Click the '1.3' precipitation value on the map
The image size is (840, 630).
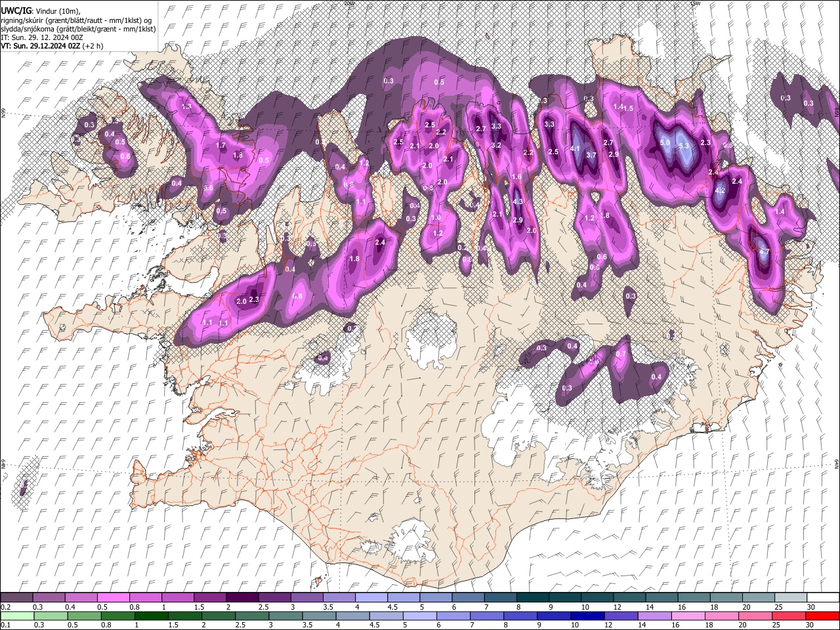click(186, 106)
